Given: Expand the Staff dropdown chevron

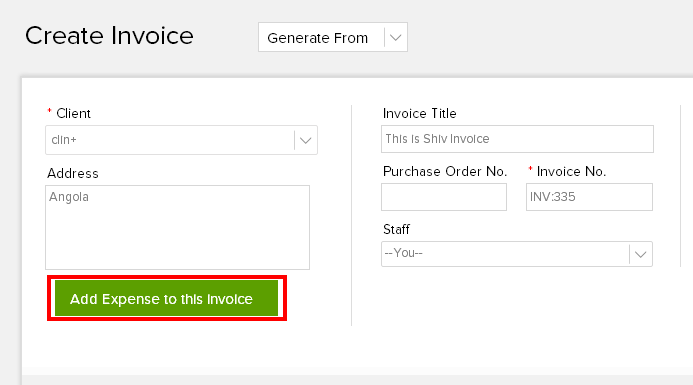Looking at the screenshot, I should click(640, 254).
